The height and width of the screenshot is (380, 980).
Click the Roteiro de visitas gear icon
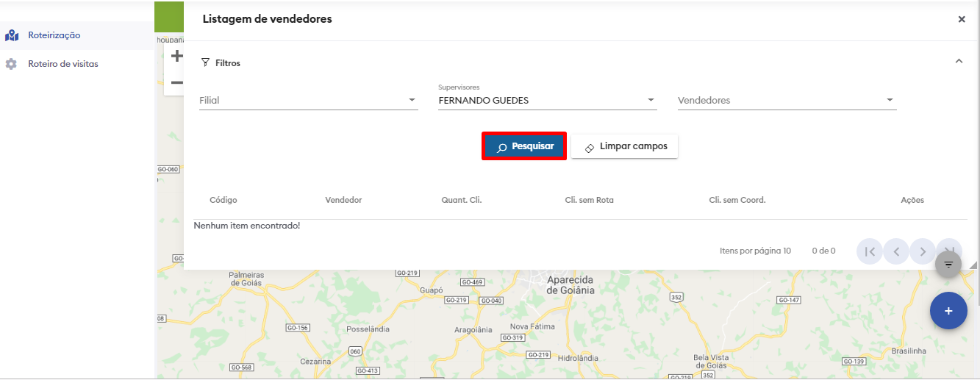point(11,64)
